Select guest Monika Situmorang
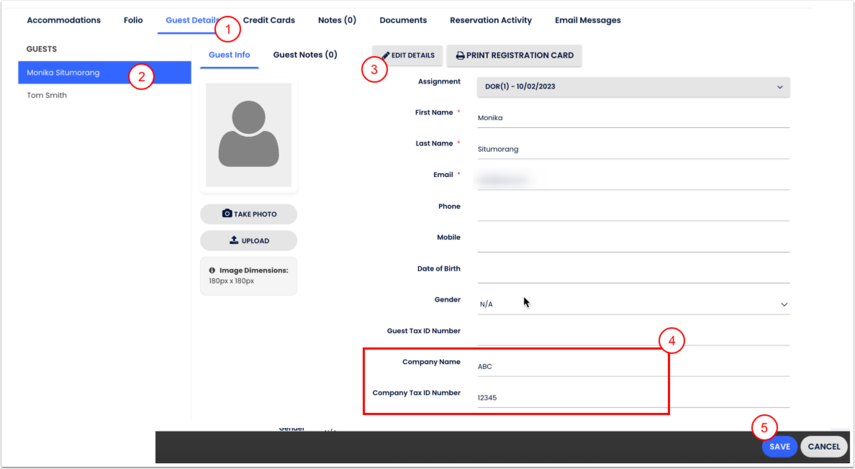This screenshot has height=469, width=855. point(64,73)
